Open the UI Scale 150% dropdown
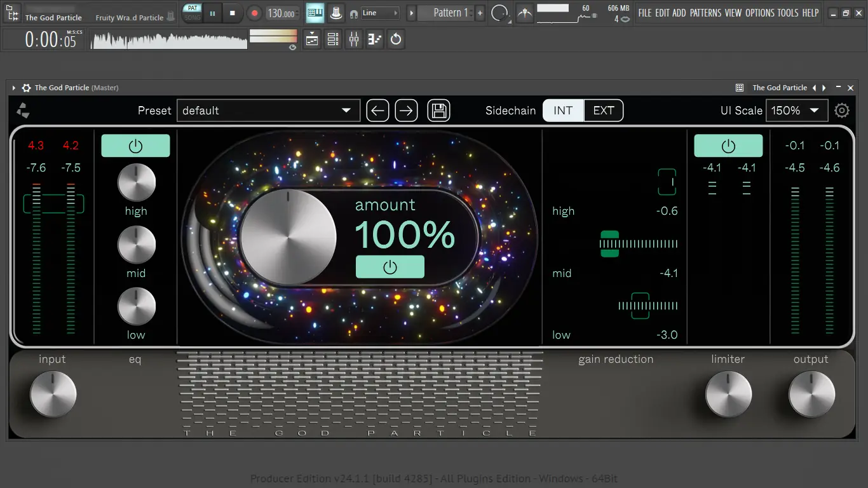Screen dimensions: 868x488 coord(796,111)
